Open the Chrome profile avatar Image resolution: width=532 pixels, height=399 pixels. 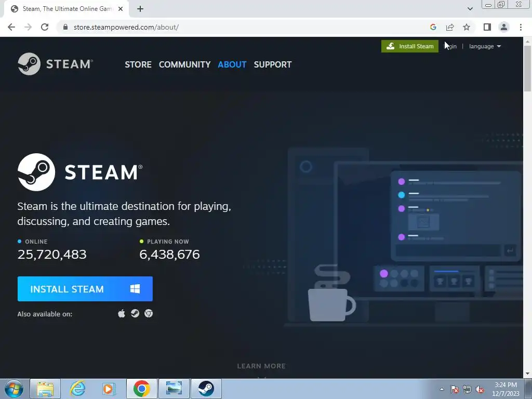coord(504,27)
